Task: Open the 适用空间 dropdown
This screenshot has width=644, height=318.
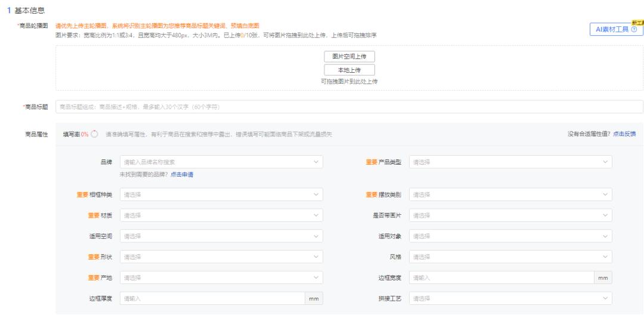Action: tap(221, 236)
